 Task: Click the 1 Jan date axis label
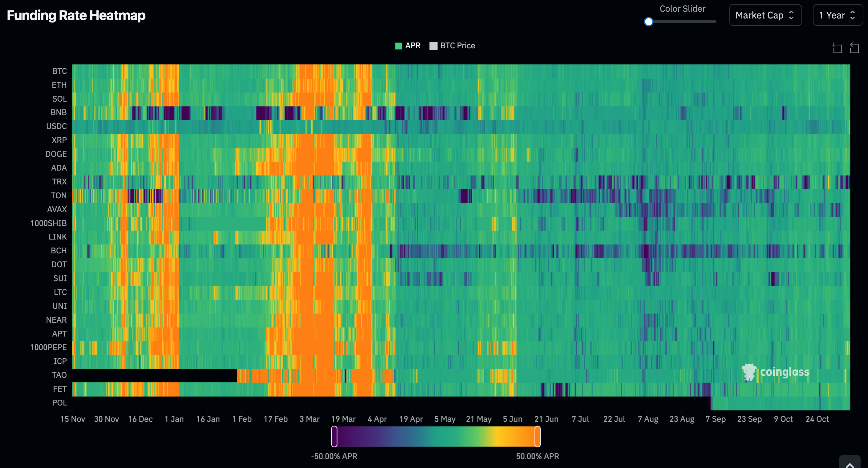coord(174,419)
